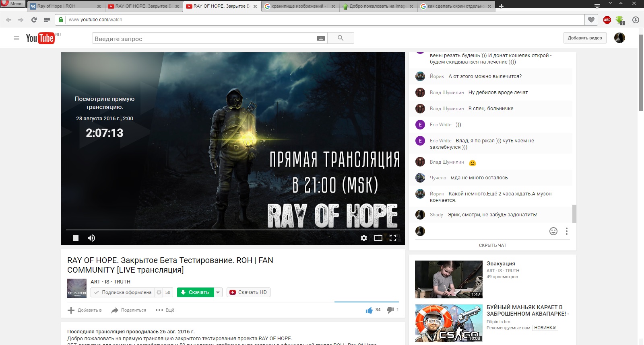Switch to the Google хранилище изображений tab
Viewport: 644px width, 345px height.
[x=299, y=6]
